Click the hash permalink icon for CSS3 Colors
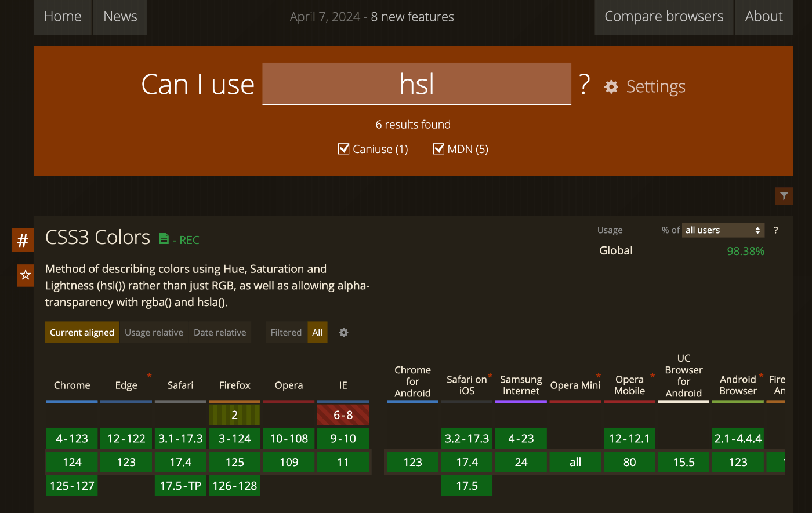This screenshot has height=513, width=812. point(23,241)
